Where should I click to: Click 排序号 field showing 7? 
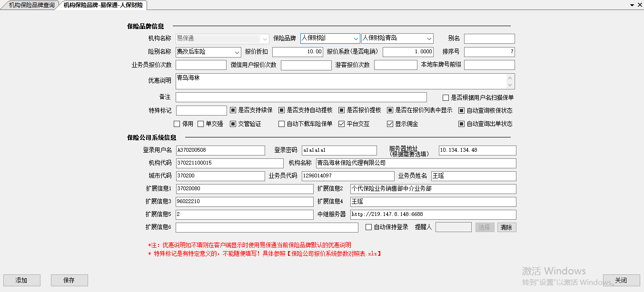coord(489,52)
